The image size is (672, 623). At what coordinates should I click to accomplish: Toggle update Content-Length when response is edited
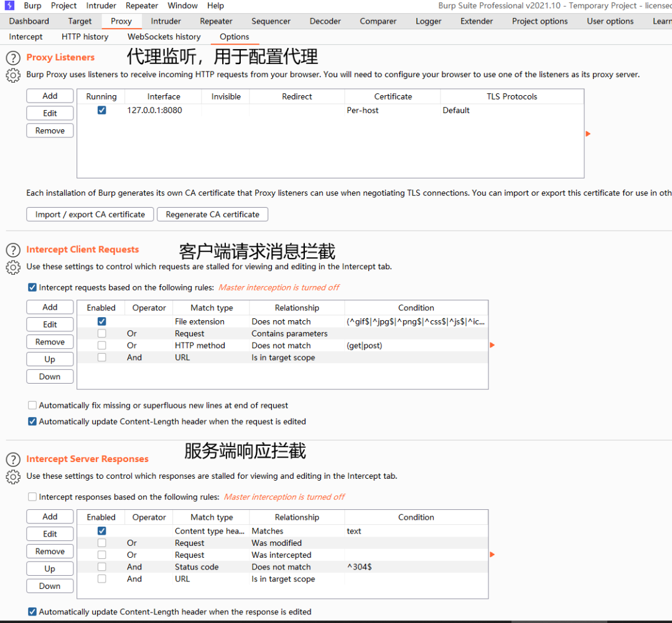(32, 611)
